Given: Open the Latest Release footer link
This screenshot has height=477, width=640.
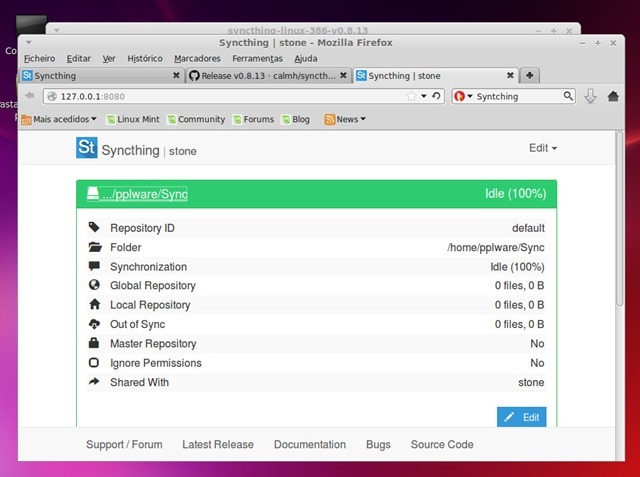Looking at the screenshot, I should 218,444.
